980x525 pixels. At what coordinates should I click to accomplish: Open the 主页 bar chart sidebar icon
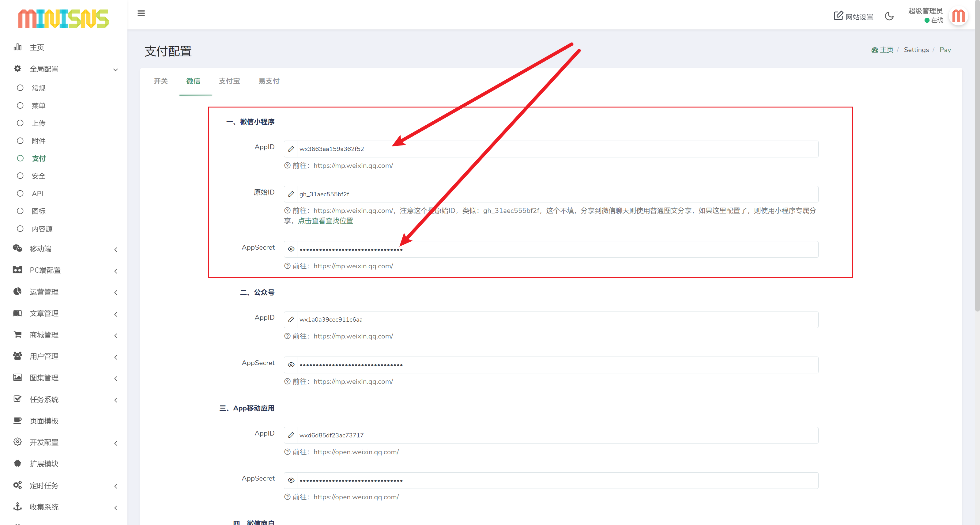17,47
